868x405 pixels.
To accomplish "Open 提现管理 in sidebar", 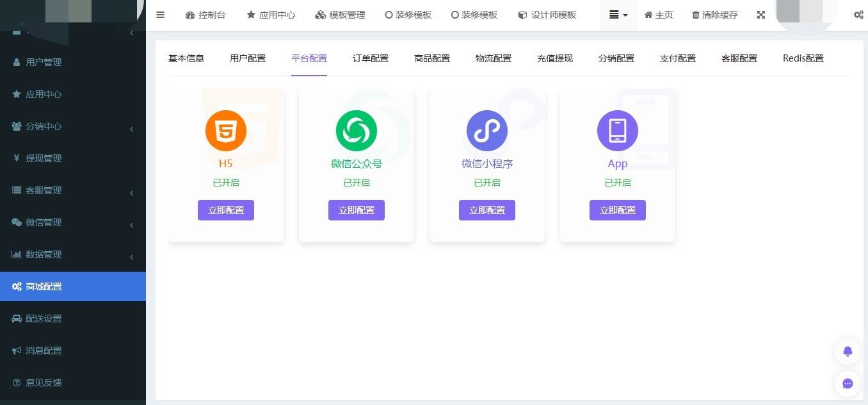I will click(x=73, y=158).
